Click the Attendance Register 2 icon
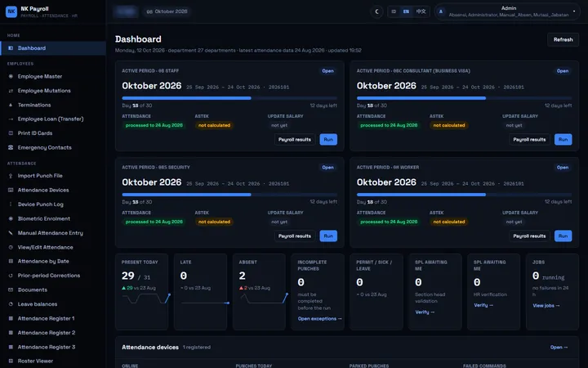The height and width of the screenshot is (368, 588). pos(11,332)
